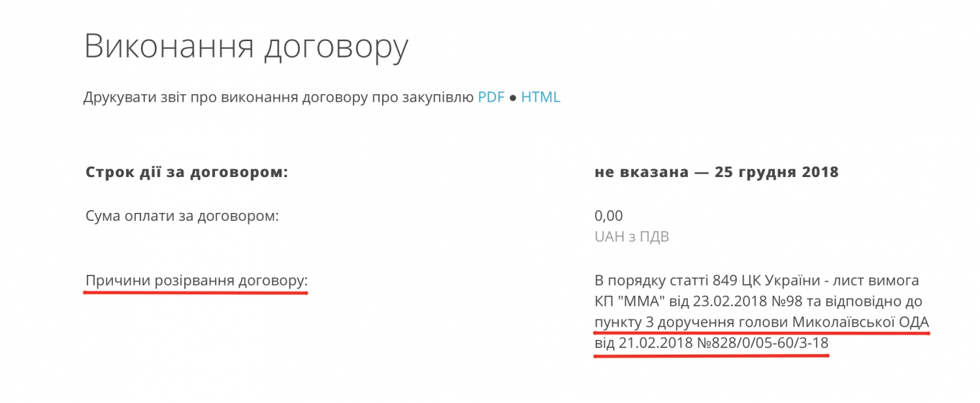
Task: Click the red underline beneath "Причини розірвання договору"
Action: 196,293
